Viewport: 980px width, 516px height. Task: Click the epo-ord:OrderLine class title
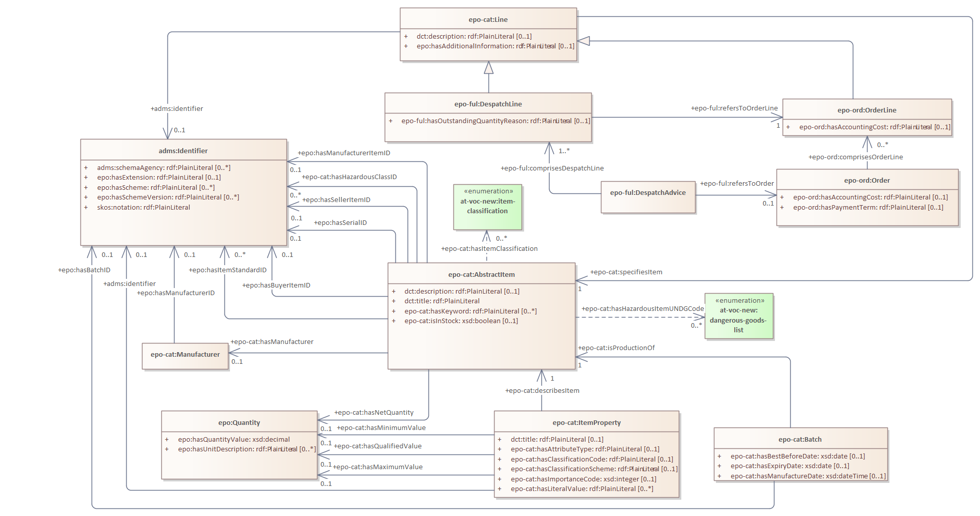[x=867, y=110]
